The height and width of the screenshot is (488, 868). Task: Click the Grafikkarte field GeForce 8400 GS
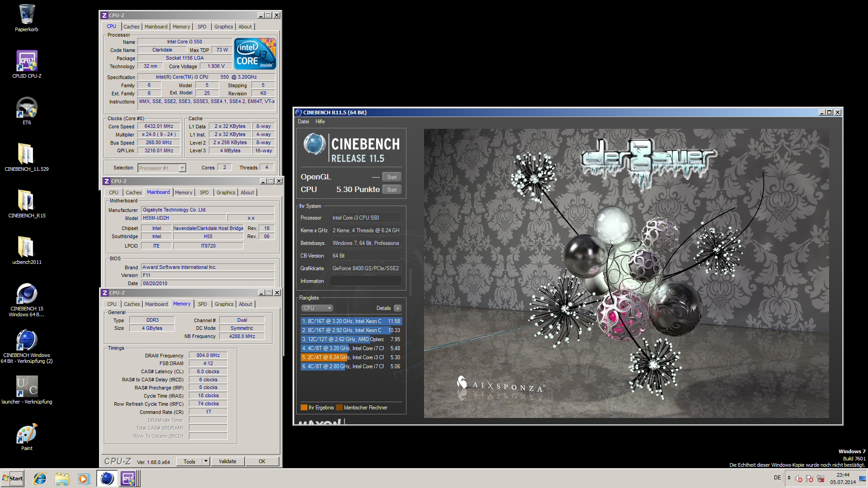click(x=366, y=268)
